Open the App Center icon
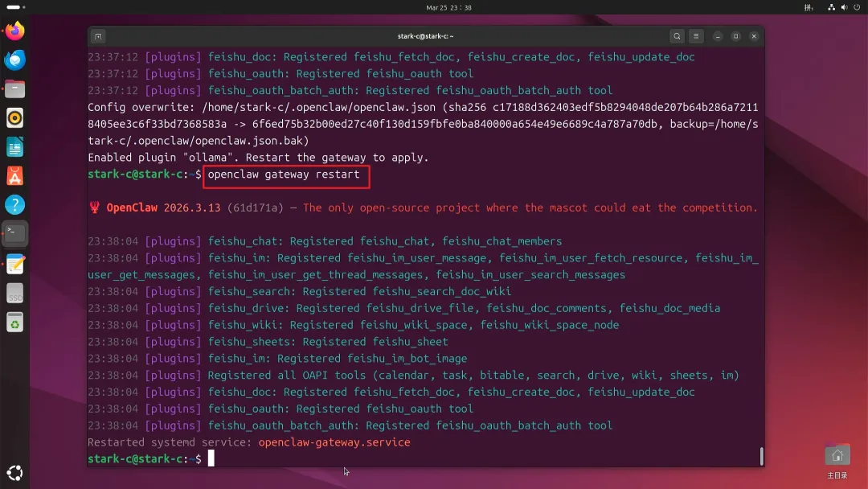The width and height of the screenshot is (868, 489). (15, 176)
